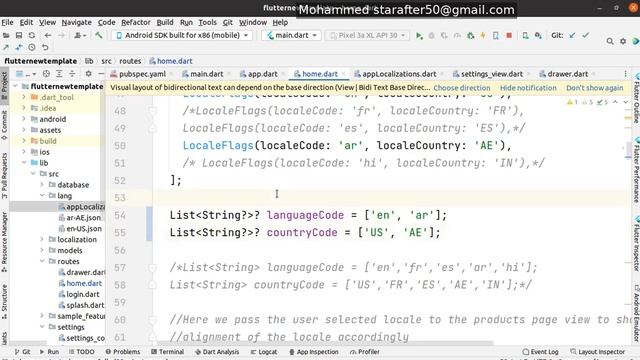Close the home.dart tab
640x360 pixels.
click(344, 74)
